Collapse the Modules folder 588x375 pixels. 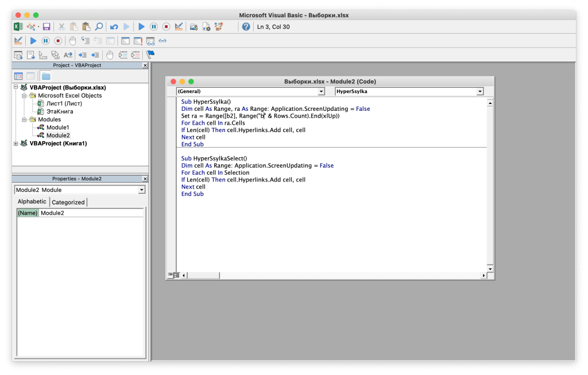coord(24,119)
